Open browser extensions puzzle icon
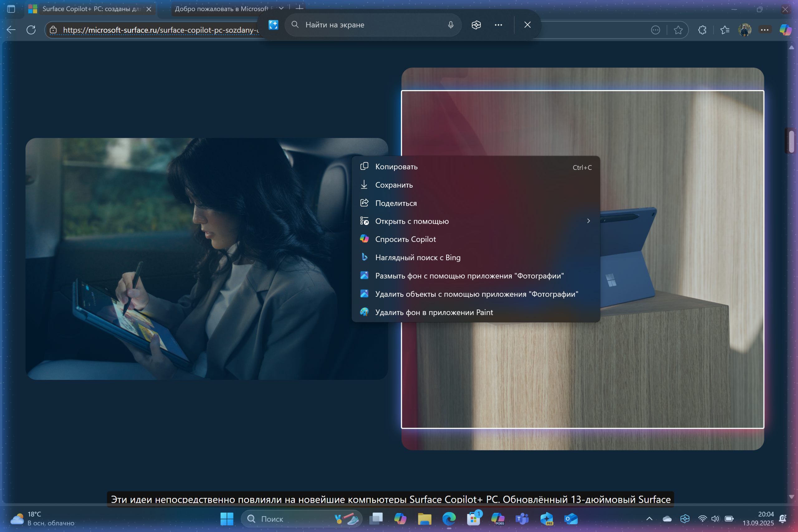This screenshot has height=532, width=798. [x=702, y=30]
